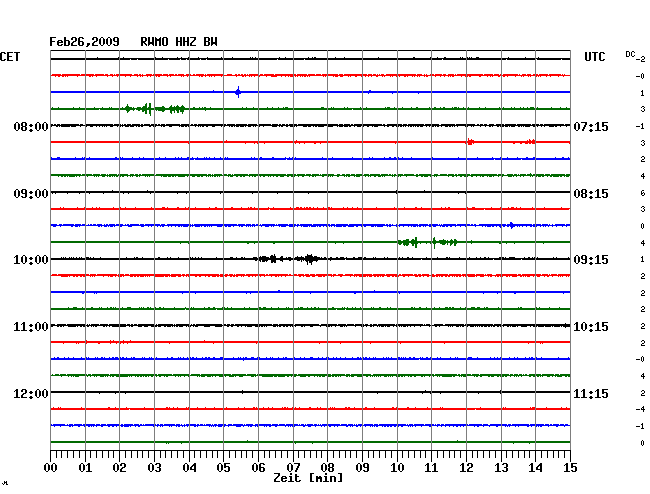
Task: Select minute tick label 04 on time axis
Action: 189,468
